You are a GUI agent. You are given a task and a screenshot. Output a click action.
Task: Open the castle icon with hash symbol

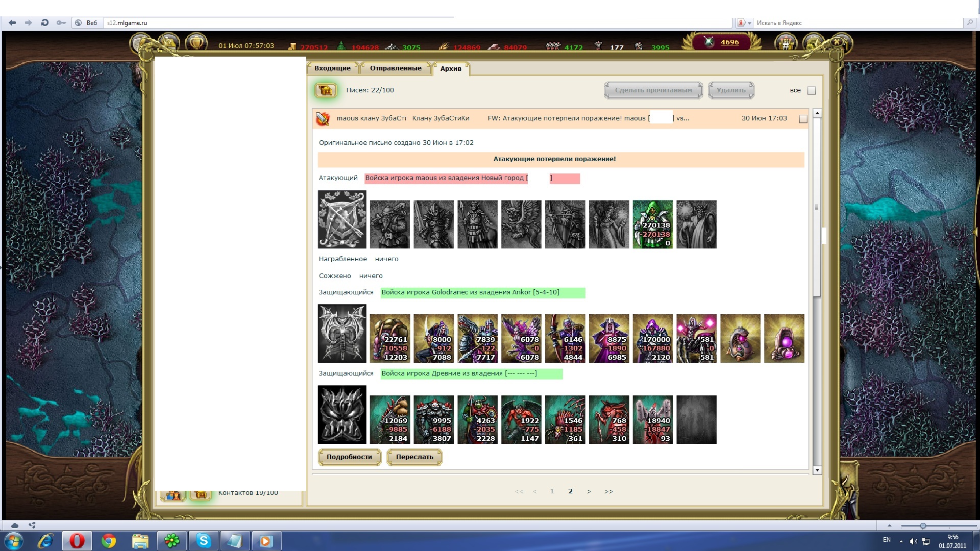click(786, 43)
